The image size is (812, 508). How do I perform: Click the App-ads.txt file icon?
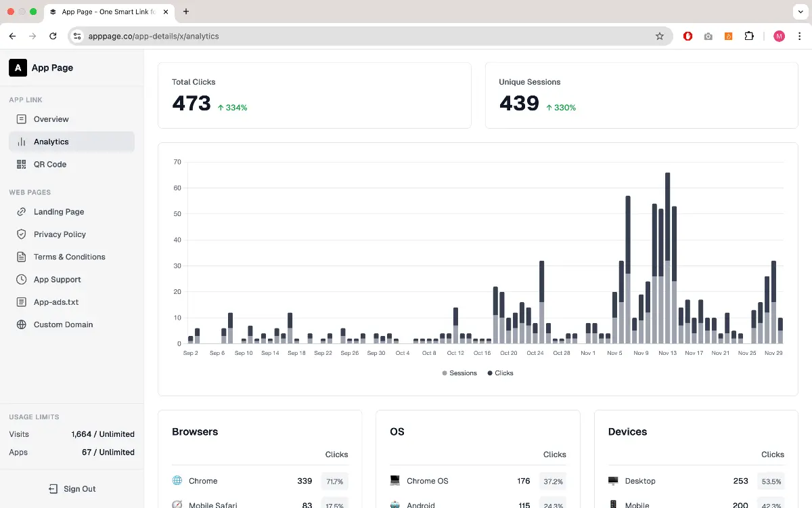pos(21,302)
